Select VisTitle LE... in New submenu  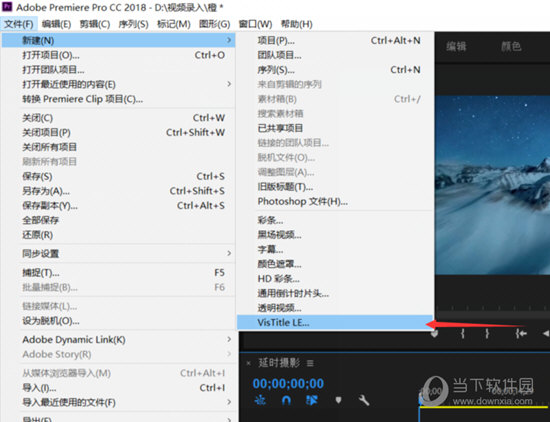(x=335, y=322)
